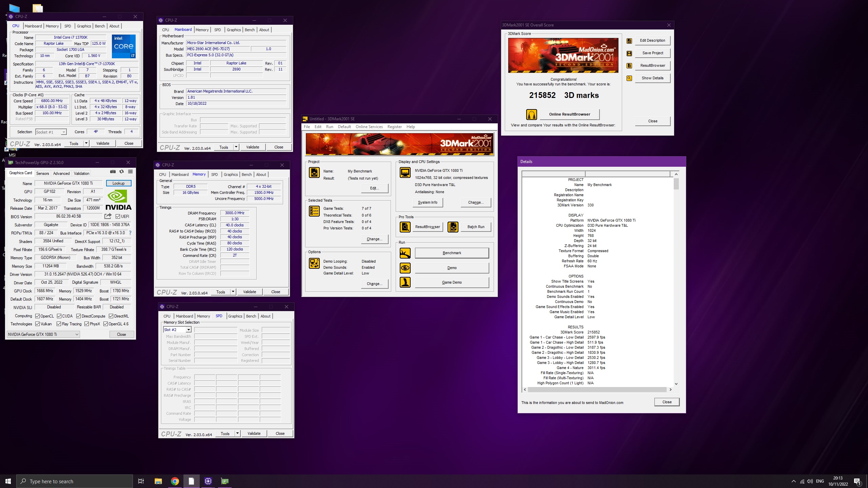This screenshot has height=488, width=868.
Task: Open the Slot #2 memory slot dropdown
Action: 177,330
